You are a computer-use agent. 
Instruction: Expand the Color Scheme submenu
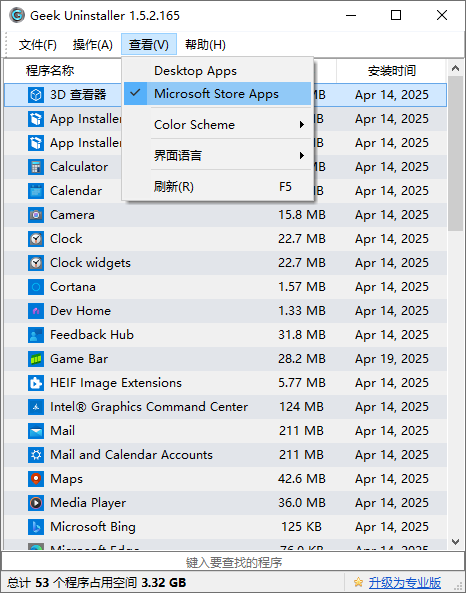tap(217, 124)
